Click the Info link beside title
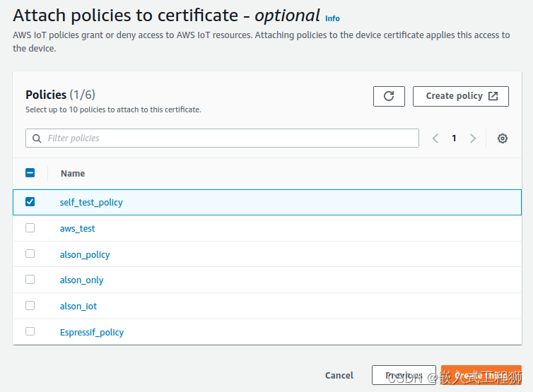This screenshot has width=533, height=392. coord(332,18)
